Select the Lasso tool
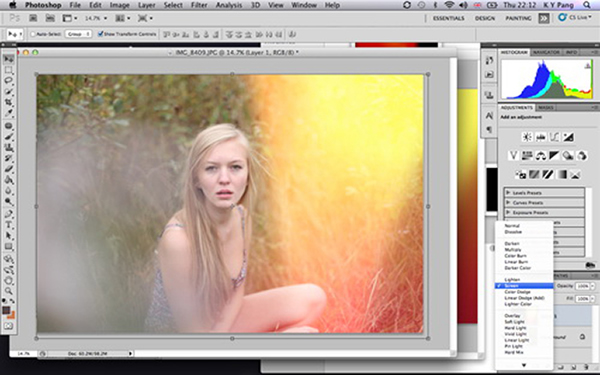The height and width of the screenshot is (375, 600). click(x=8, y=80)
